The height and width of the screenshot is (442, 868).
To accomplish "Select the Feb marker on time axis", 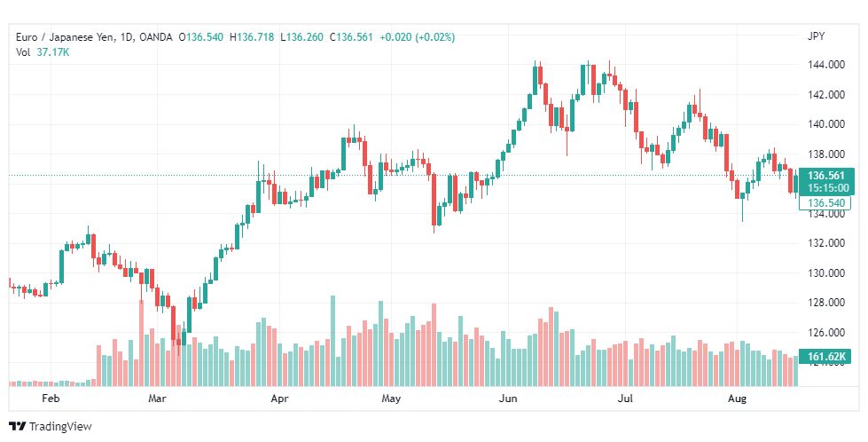I will [51, 399].
